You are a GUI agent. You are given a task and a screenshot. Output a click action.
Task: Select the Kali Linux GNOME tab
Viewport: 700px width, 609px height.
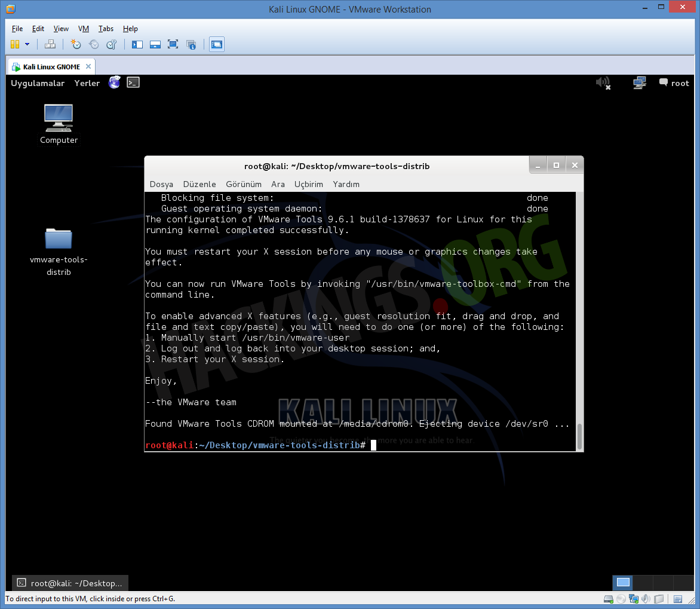pos(50,66)
